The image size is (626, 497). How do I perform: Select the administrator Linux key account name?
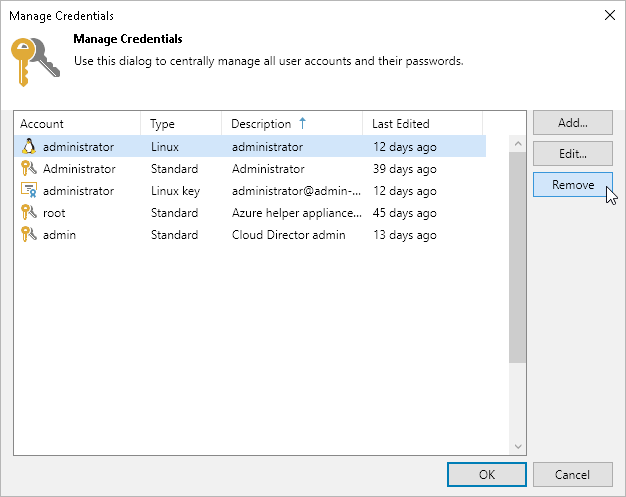click(79, 191)
